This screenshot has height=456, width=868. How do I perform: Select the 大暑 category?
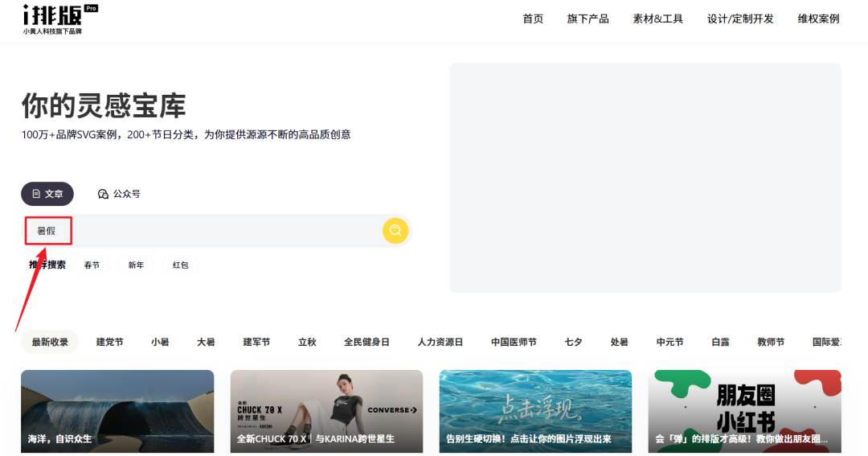[206, 342]
